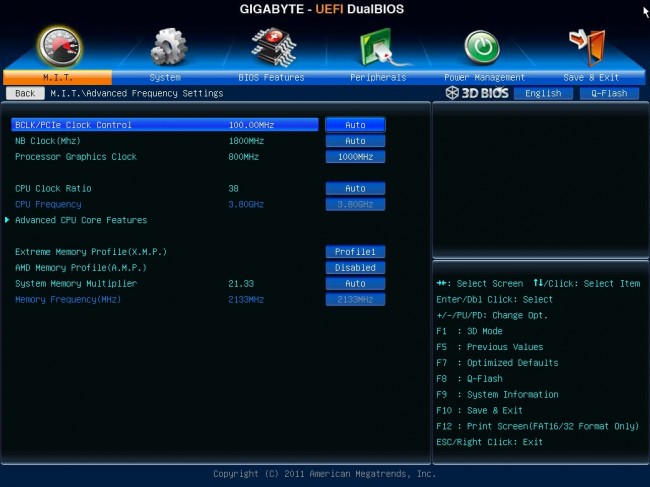Click the F9 : System Information hint
The height and width of the screenshot is (487, 650).
[x=497, y=395]
